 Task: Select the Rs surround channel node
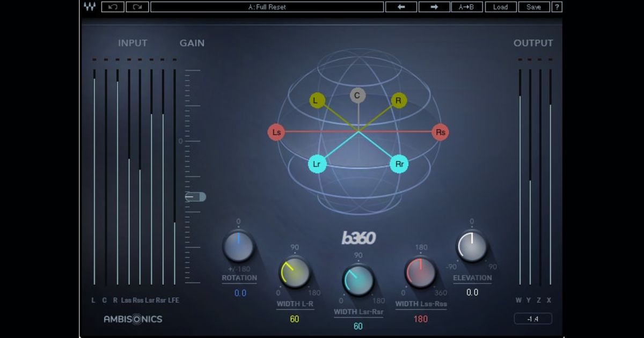(x=439, y=133)
